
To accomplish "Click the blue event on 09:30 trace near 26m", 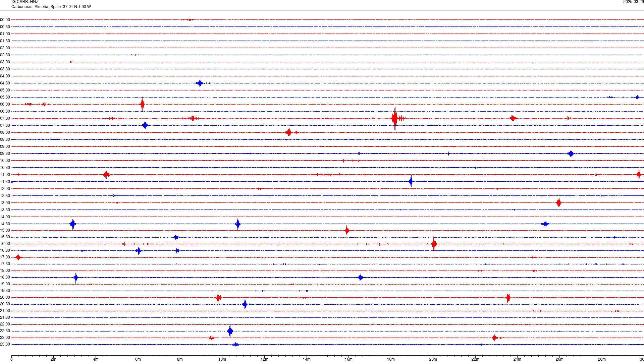I will click(x=571, y=154).
